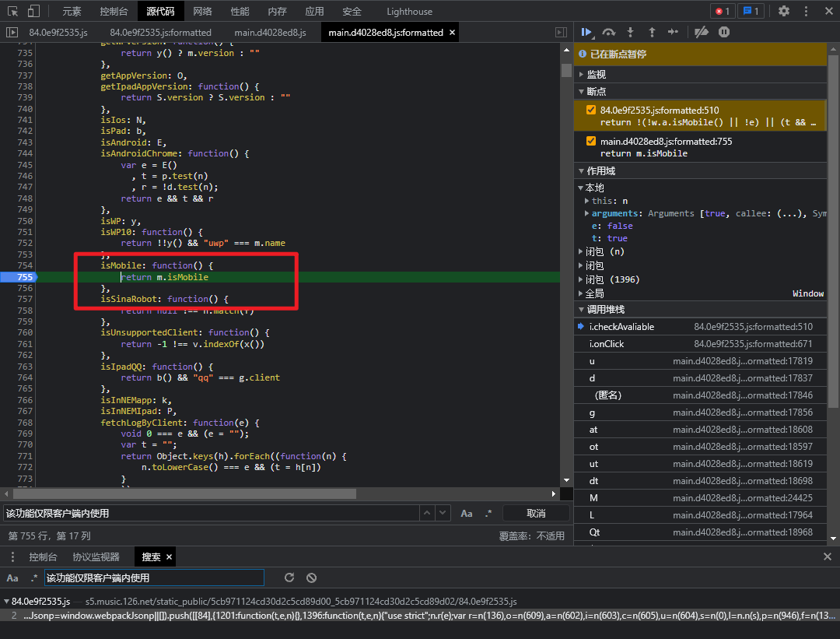Expand the arguments variable
Screen dimensions: 840x639
pyautogui.click(x=586, y=213)
